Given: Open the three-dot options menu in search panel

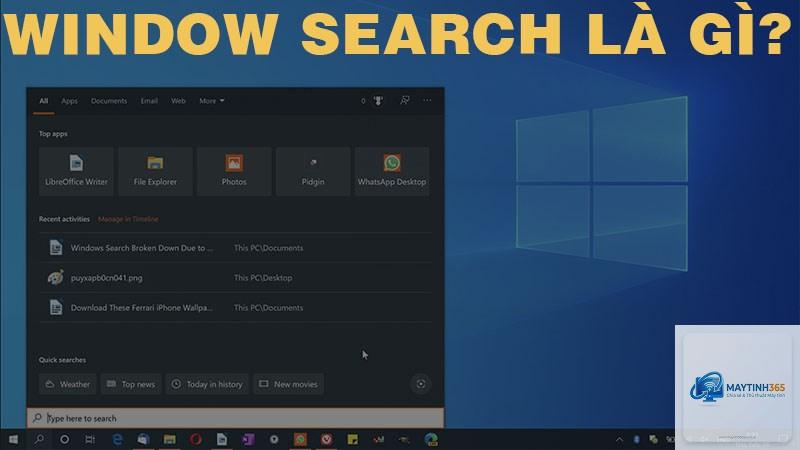Looking at the screenshot, I should (x=427, y=101).
